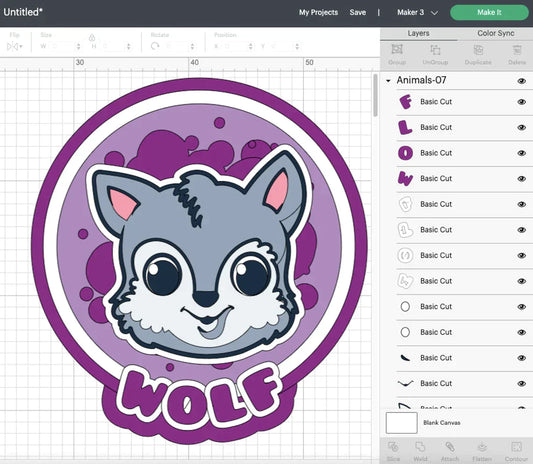The width and height of the screenshot is (533, 464).
Task: Select the purple L letter layer thumbnail
Action: click(x=405, y=127)
